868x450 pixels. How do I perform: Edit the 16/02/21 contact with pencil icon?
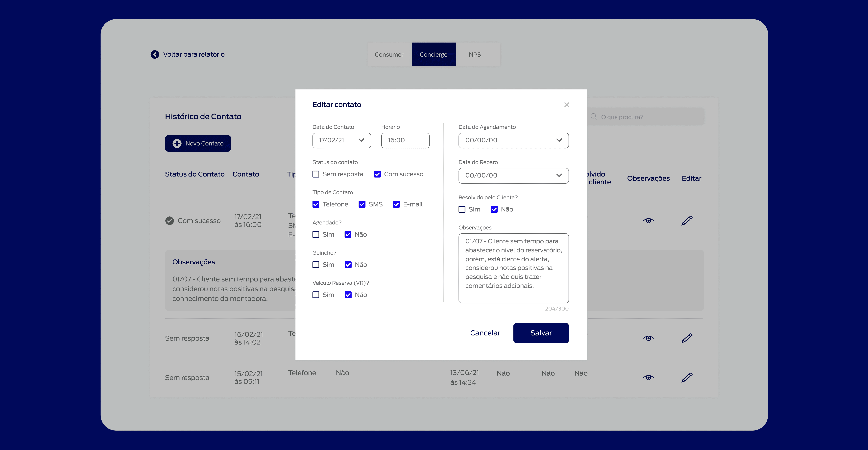[x=687, y=338]
